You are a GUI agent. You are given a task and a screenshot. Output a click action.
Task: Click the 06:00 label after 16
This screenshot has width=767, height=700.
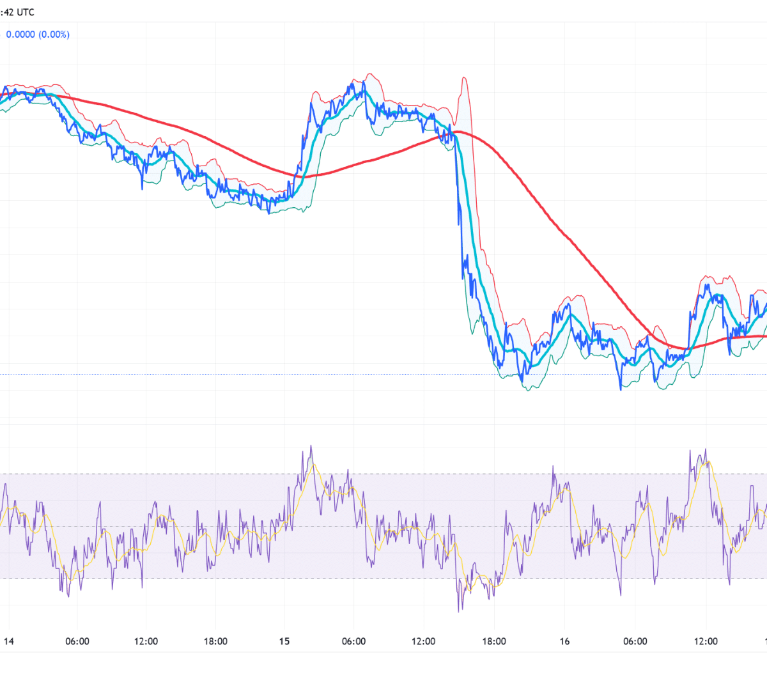coord(635,641)
